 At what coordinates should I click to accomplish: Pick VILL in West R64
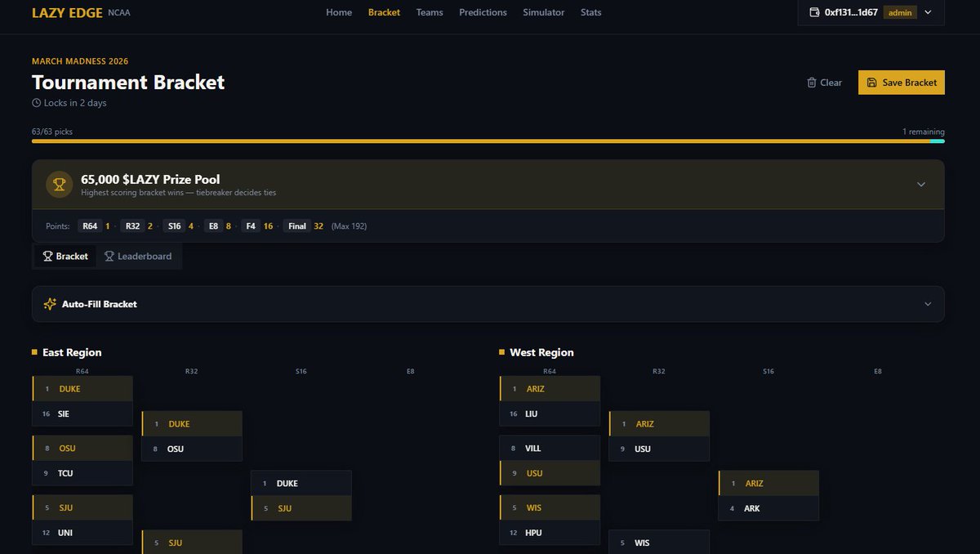click(x=550, y=449)
